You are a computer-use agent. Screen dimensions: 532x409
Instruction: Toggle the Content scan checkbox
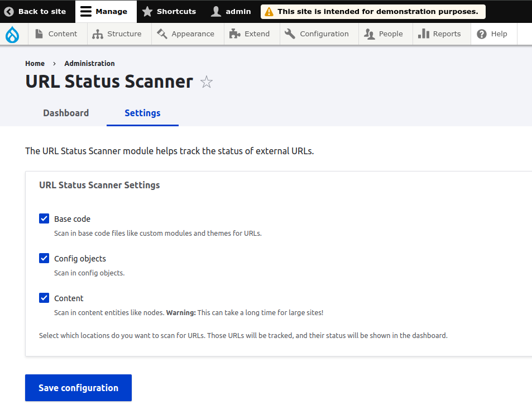pos(44,298)
